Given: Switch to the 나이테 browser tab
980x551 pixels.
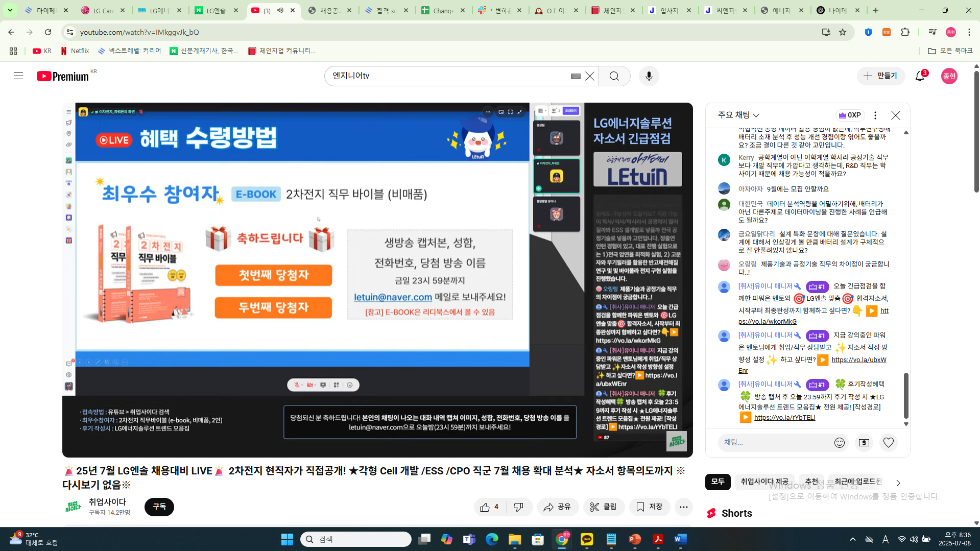Looking at the screenshot, I should point(838,10).
